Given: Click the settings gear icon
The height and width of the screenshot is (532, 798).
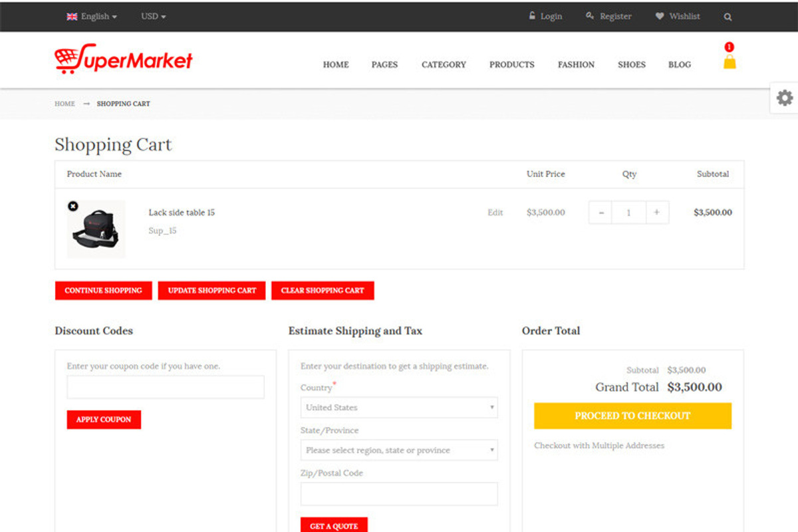Looking at the screenshot, I should pos(785,98).
